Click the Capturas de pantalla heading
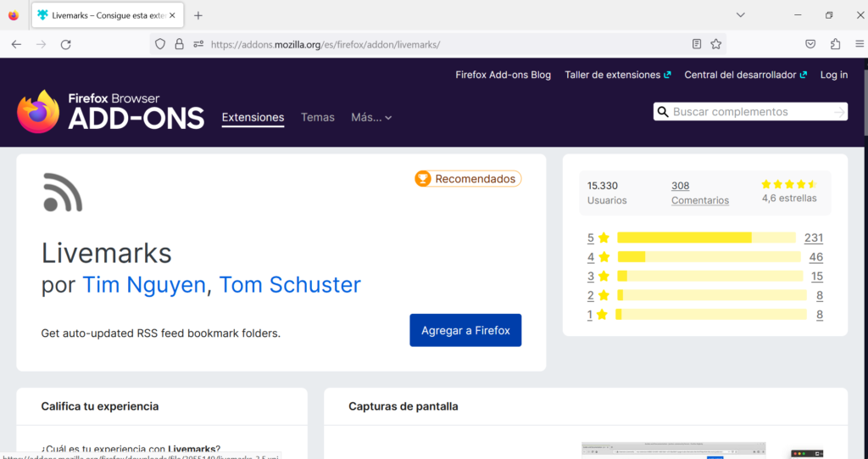 pyautogui.click(x=403, y=406)
